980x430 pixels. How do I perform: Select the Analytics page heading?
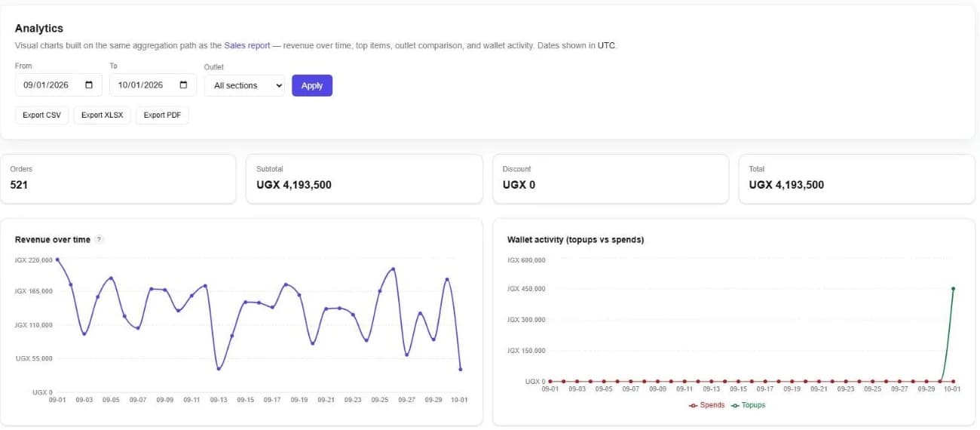(x=39, y=28)
